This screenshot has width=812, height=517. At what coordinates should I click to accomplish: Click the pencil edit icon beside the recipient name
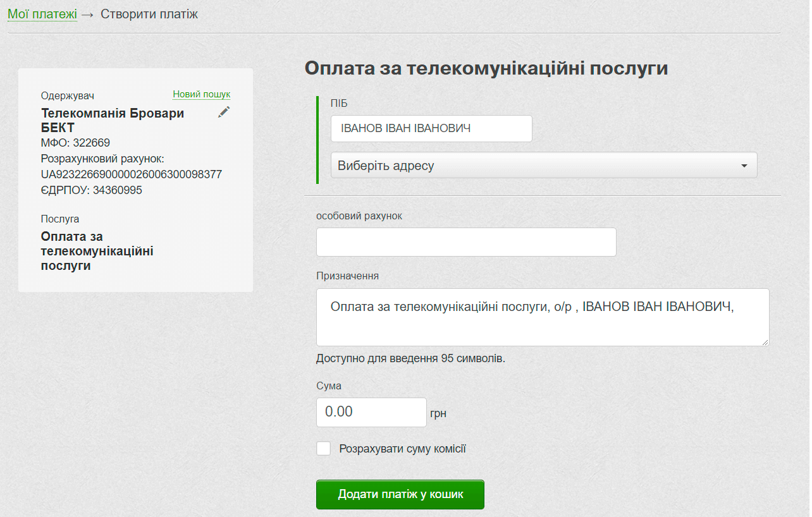(224, 112)
